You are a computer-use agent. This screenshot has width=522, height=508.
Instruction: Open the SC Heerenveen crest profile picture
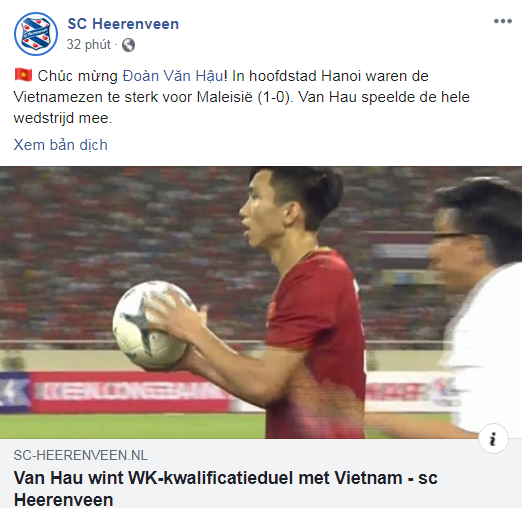point(36,34)
